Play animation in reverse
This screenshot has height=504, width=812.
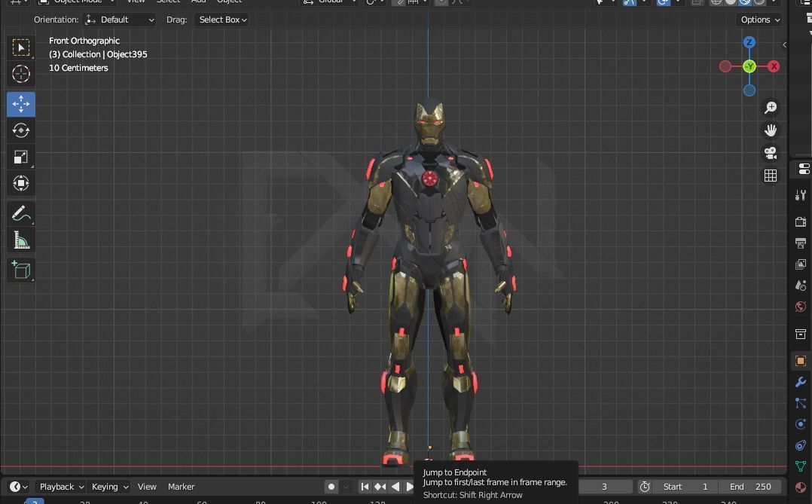tap(395, 487)
